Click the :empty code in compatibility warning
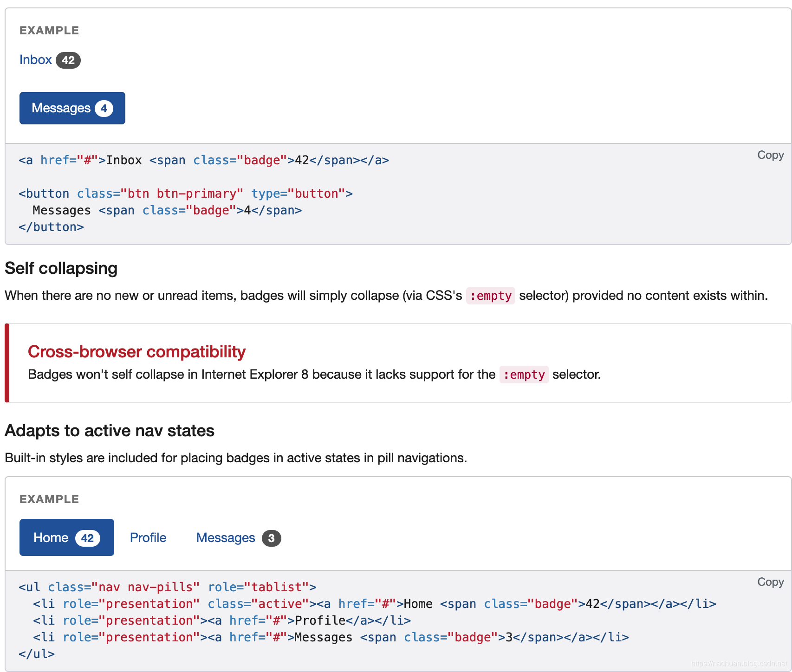This screenshot has width=792, height=672. coord(524,375)
